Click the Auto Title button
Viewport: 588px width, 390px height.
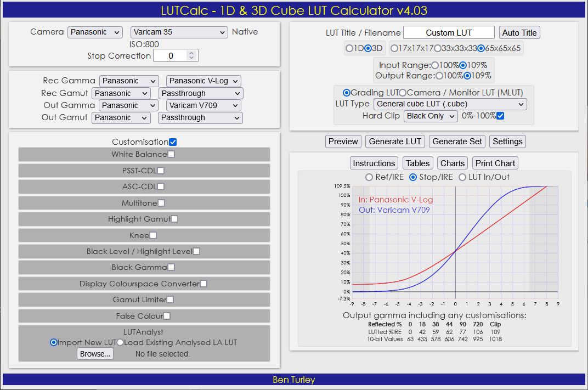[x=519, y=32]
